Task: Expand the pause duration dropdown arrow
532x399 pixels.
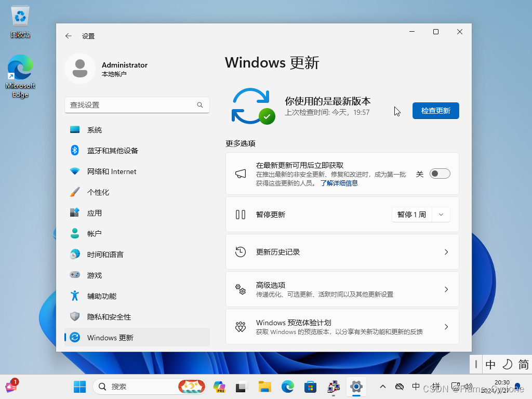Action: coord(441,215)
